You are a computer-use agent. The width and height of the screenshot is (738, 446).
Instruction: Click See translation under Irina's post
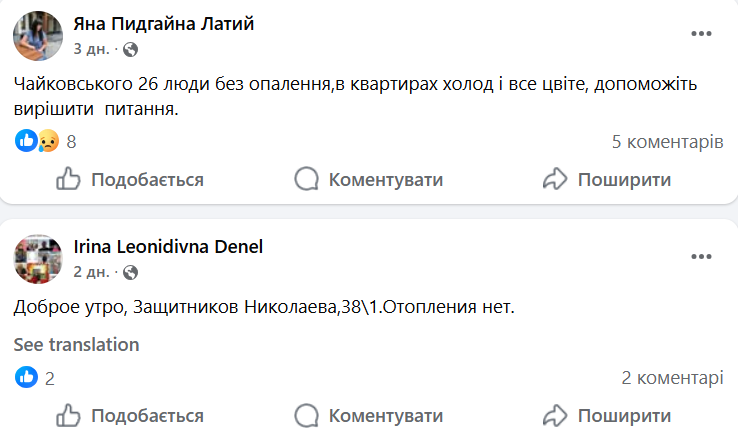[76, 344]
